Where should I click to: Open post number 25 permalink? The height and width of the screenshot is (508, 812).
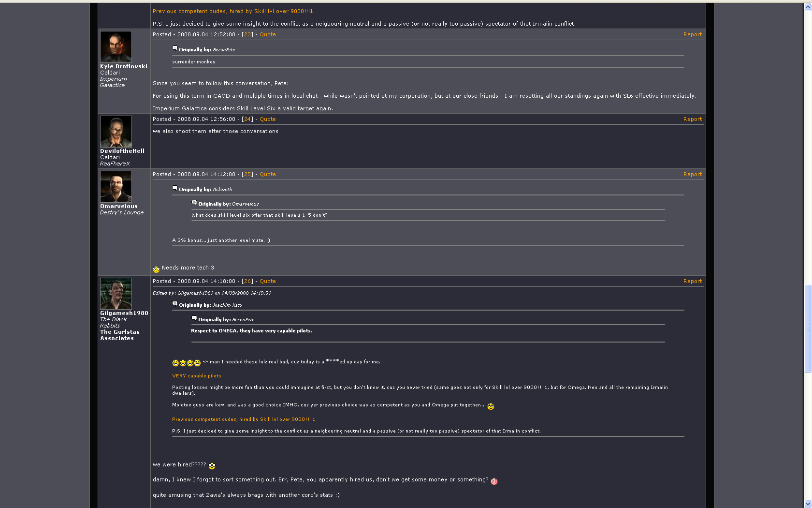(x=247, y=174)
